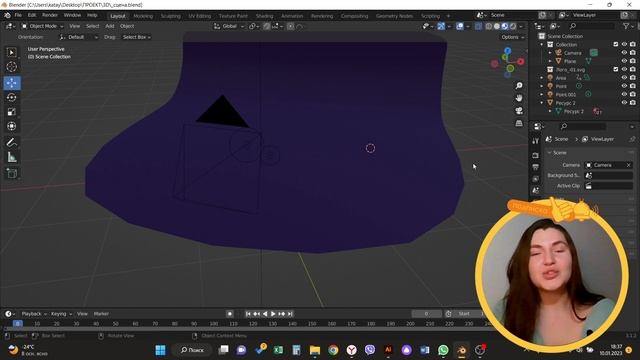Open Chrome from the Windows taskbar
This screenshot has height=360, width=640.
click(333, 350)
